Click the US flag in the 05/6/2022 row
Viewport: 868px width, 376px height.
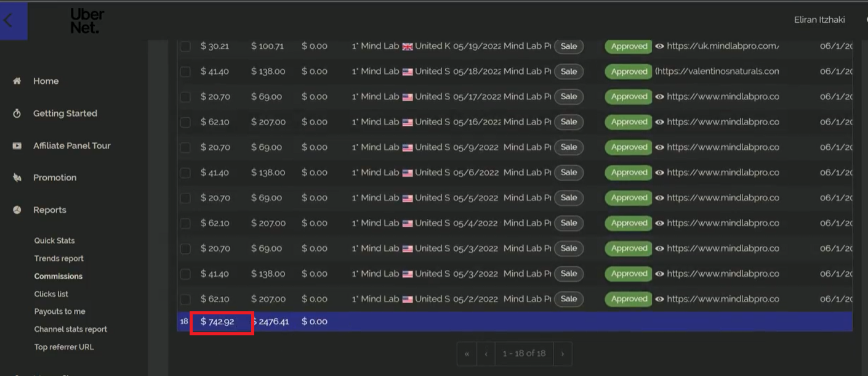408,173
